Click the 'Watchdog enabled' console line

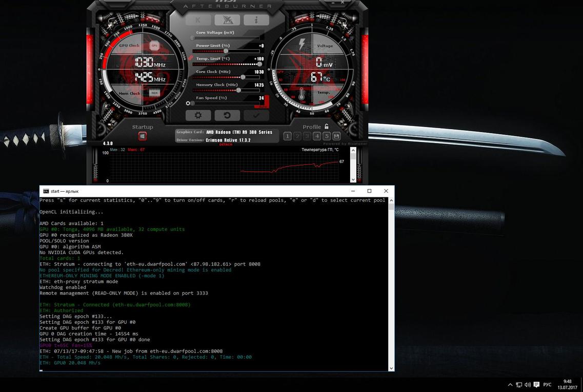pos(63,287)
